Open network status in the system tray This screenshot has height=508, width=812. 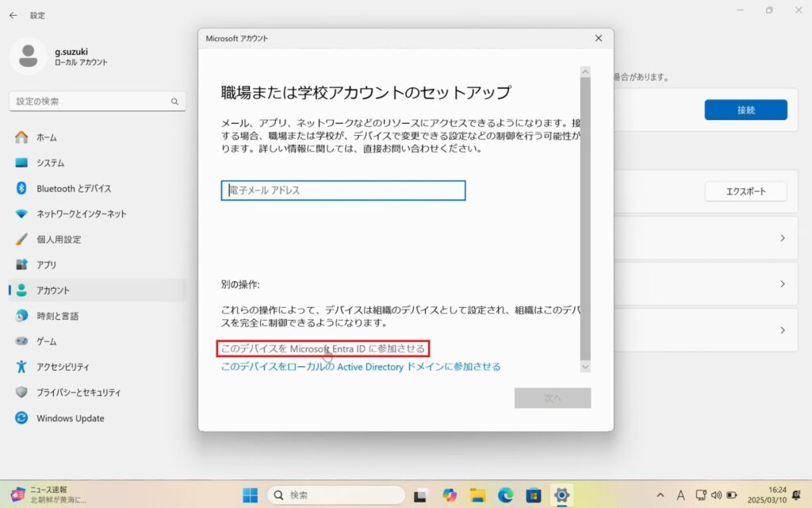click(701, 495)
